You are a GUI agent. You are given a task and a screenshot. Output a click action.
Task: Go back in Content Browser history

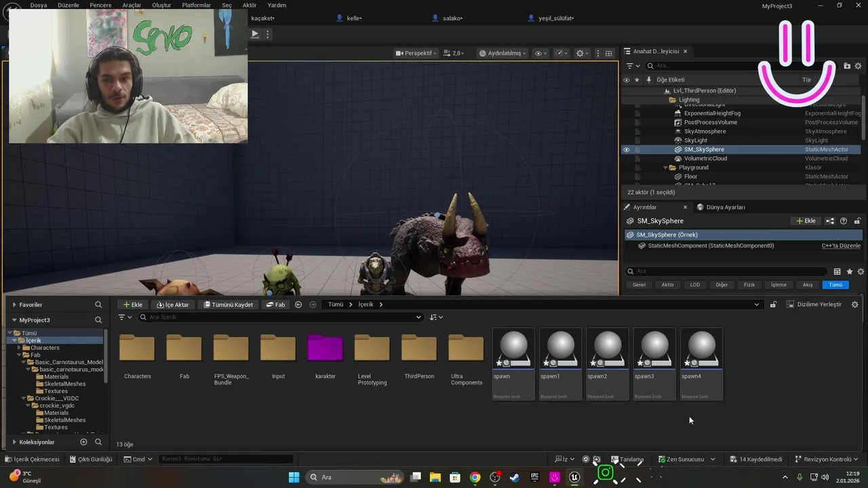pos(298,305)
